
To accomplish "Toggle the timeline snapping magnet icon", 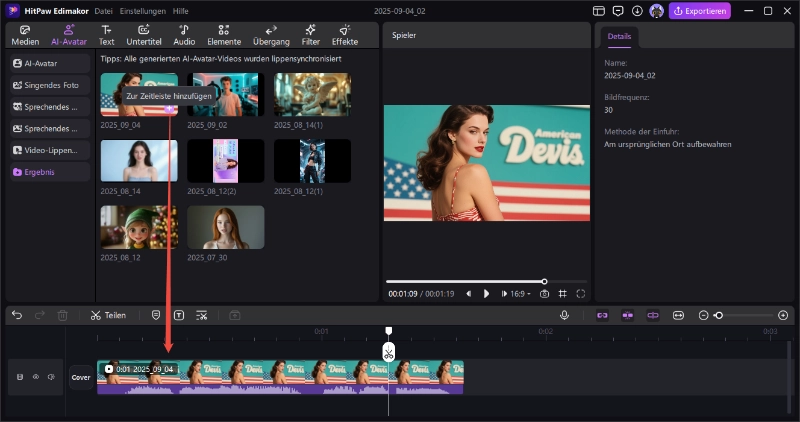I will tap(628, 315).
